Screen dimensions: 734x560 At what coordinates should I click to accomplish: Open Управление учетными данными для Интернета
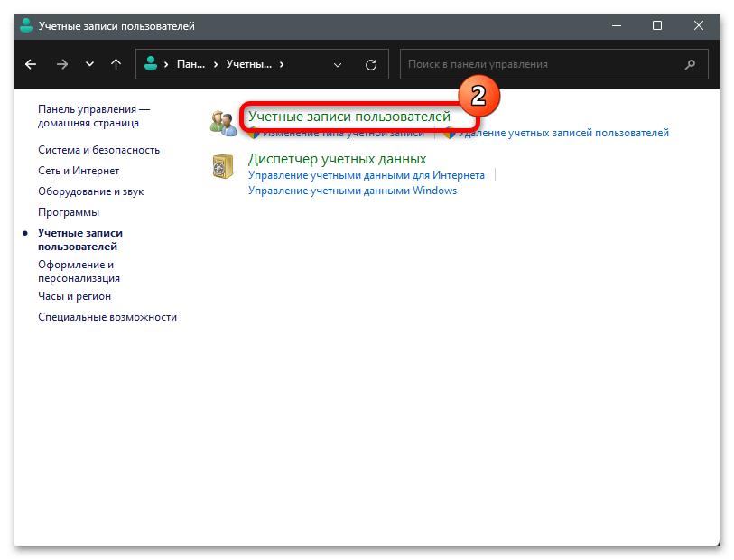click(366, 175)
